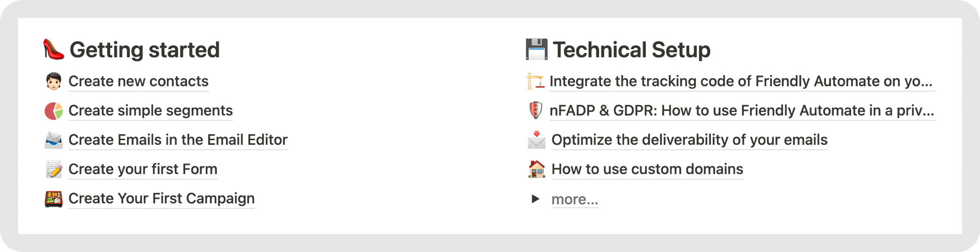Open Optimize the deliverability of your emails
980x252 pixels.
[689, 140]
